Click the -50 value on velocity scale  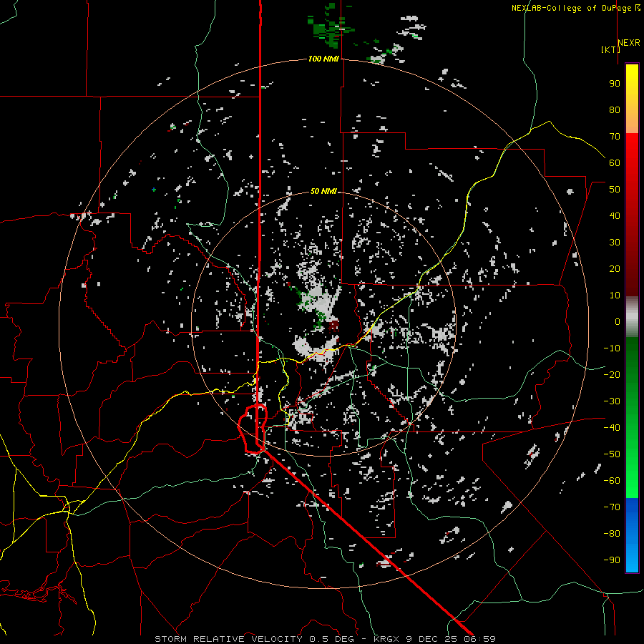click(612, 454)
